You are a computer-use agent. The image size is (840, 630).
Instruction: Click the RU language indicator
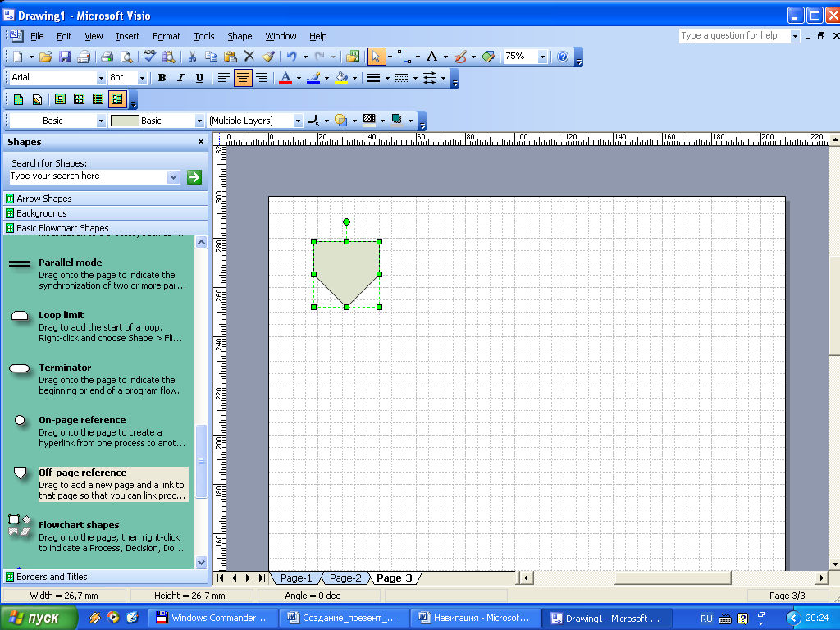(x=706, y=619)
